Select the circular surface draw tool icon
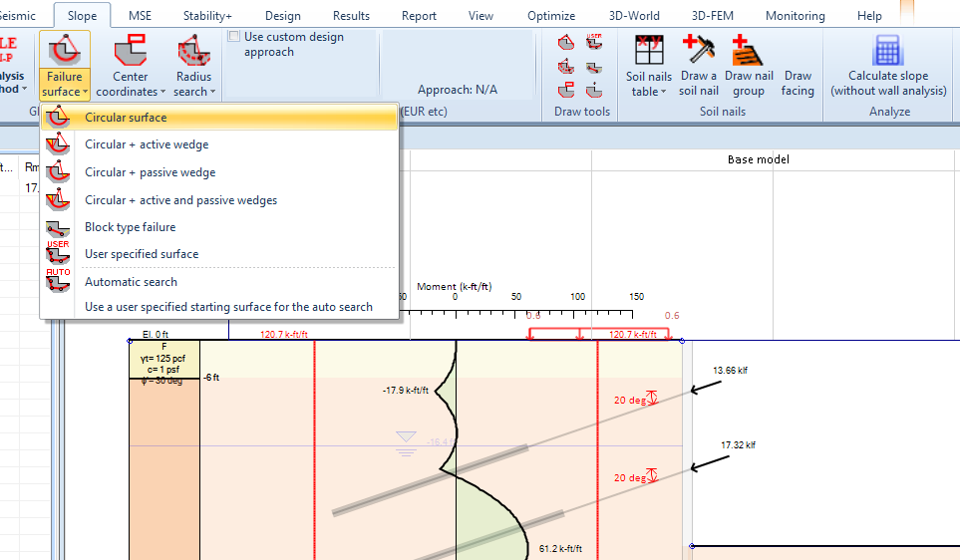The width and height of the screenshot is (960, 560). coord(565,43)
